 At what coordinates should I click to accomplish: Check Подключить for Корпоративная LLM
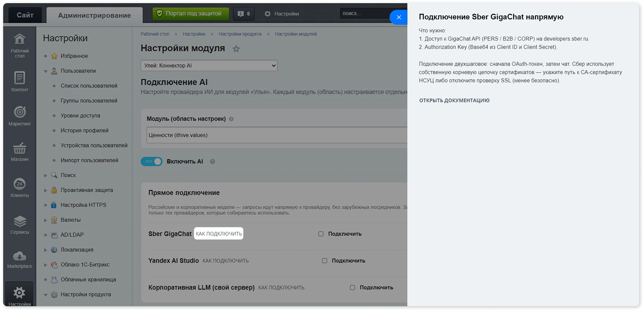[352, 288]
